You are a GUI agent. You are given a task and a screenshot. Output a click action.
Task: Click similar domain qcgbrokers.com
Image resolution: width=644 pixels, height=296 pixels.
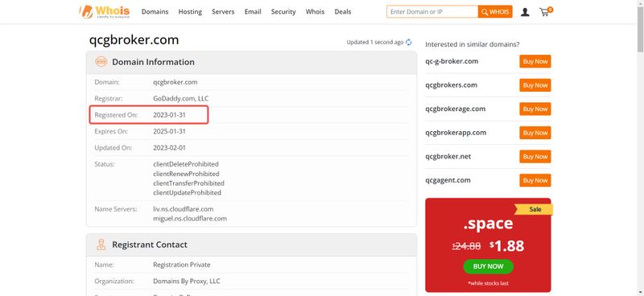click(451, 85)
